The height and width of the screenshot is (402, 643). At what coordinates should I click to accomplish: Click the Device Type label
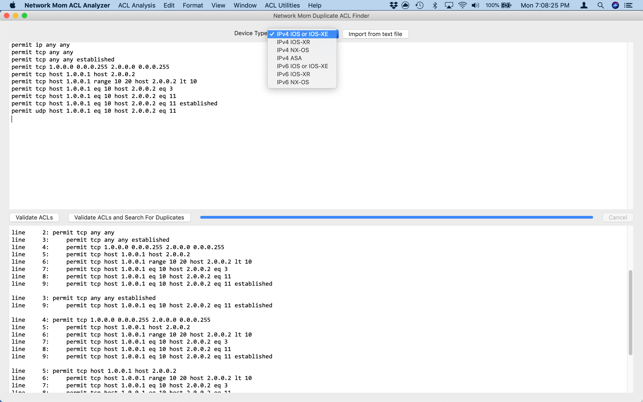tap(250, 33)
